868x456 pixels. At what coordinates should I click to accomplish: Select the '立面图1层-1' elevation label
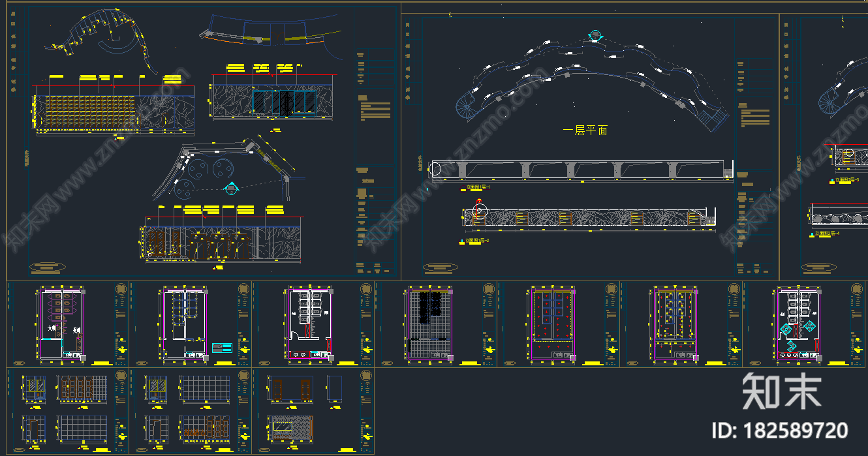479,187
